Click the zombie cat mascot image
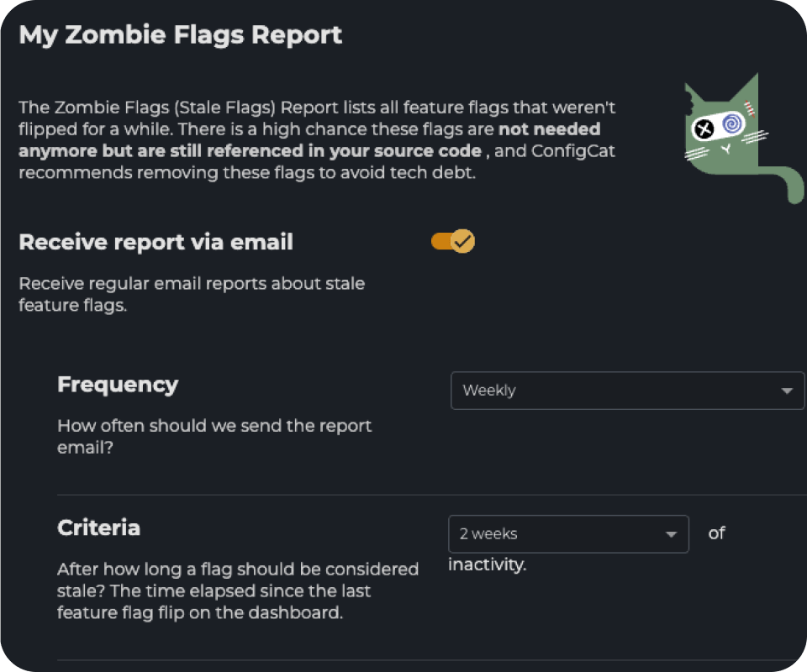Image resolution: width=807 pixels, height=672 pixels. (x=743, y=139)
